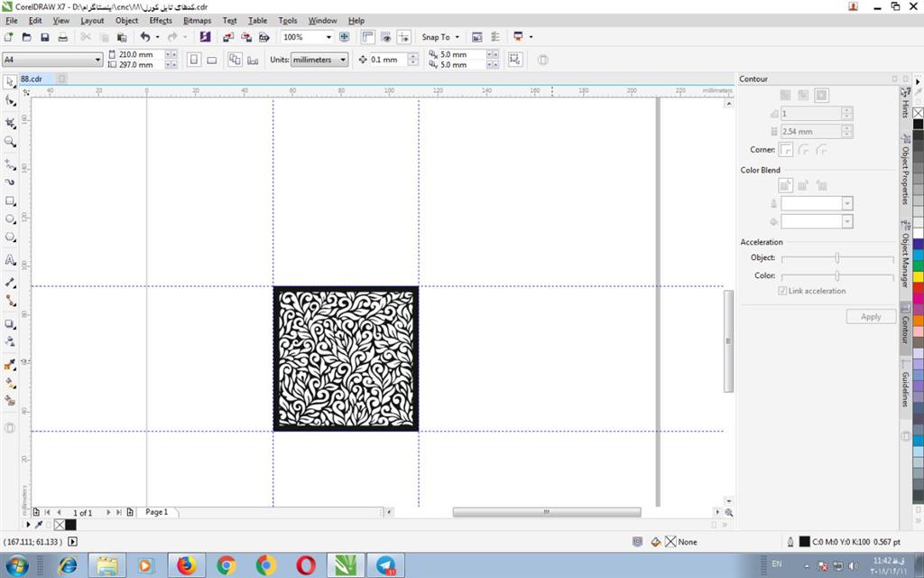Click the Print icon in toolbar

coord(62,37)
